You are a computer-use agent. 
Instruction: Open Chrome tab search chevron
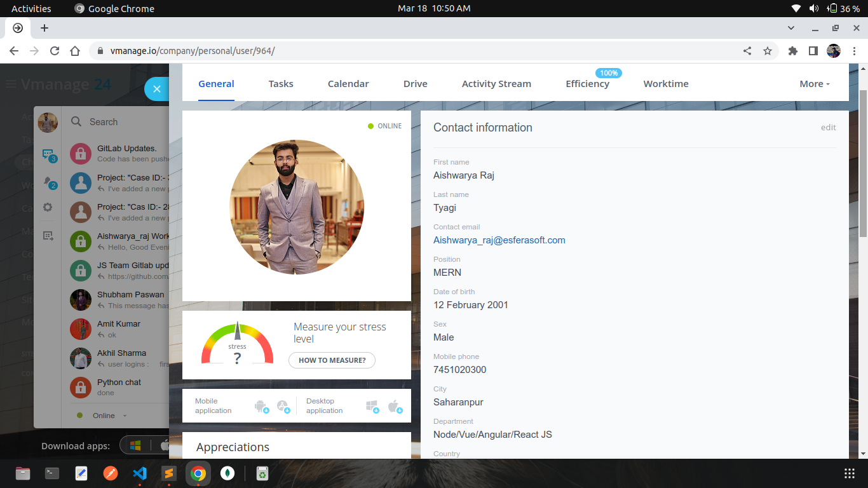791,28
